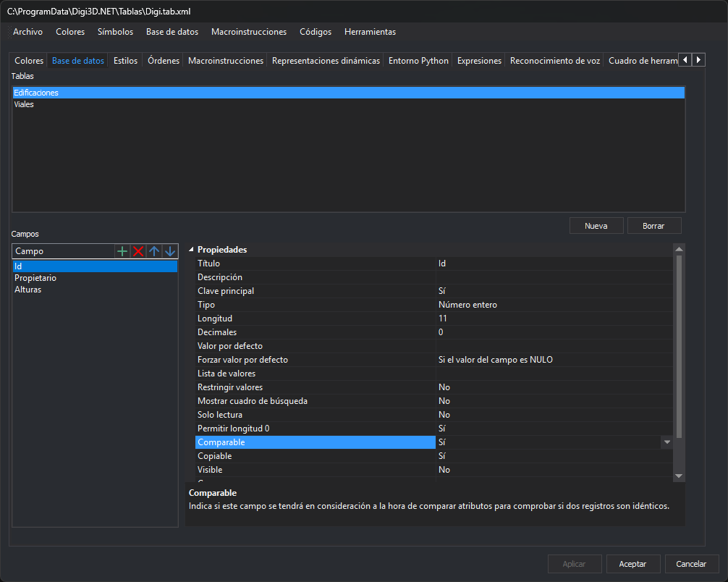The width and height of the screenshot is (728, 582).
Task: Switch to the Órdenes tab
Action: [164, 61]
